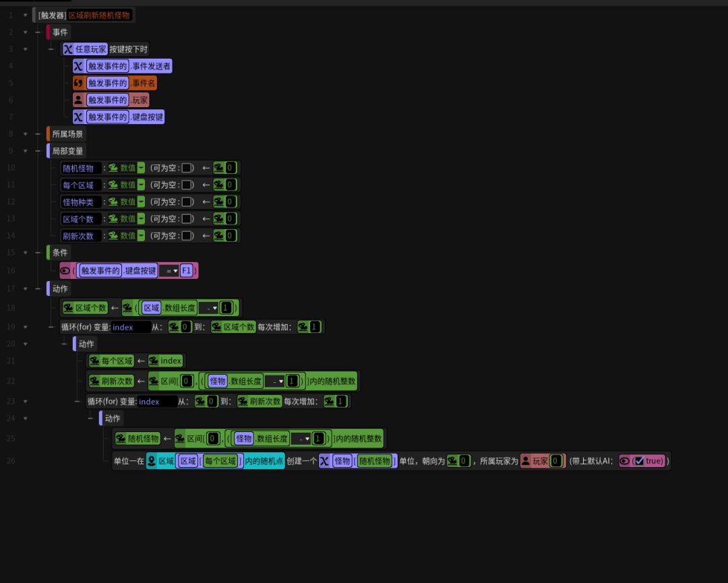Collapse the 事件 section on line 2
The height and width of the screenshot is (583, 728).
25,32
